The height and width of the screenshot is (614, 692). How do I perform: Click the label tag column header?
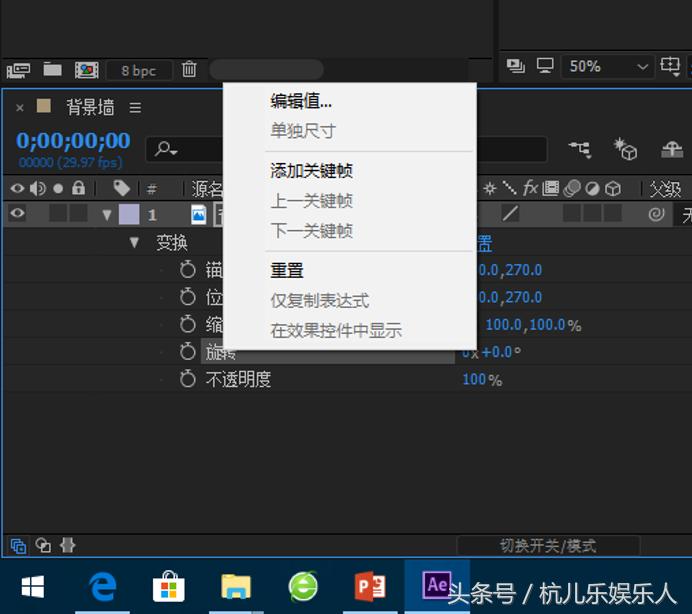121,188
